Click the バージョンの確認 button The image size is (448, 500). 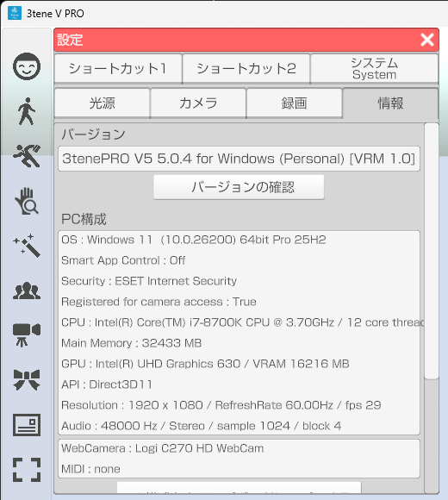pyautogui.click(x=239, y=187)
